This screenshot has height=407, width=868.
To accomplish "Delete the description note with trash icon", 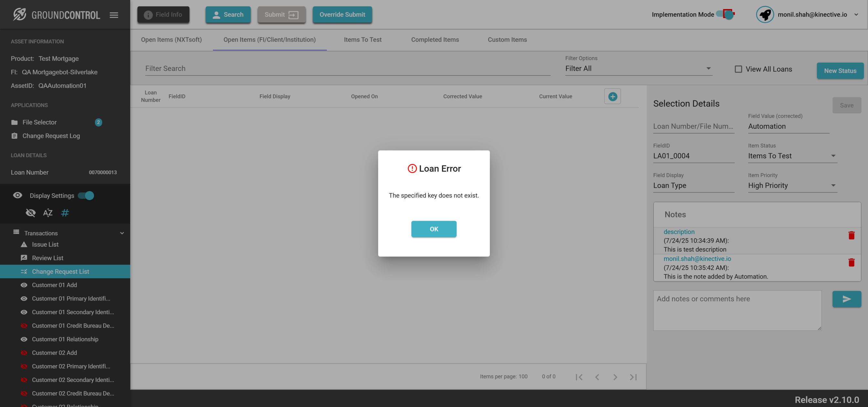I will pyautogui.click(x=851, y=235).
